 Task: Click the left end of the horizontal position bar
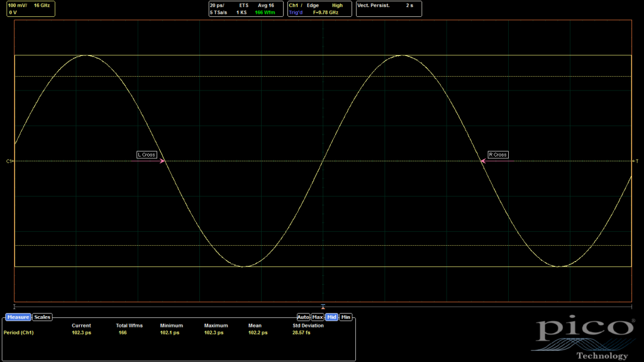click(x=14, y=307)
